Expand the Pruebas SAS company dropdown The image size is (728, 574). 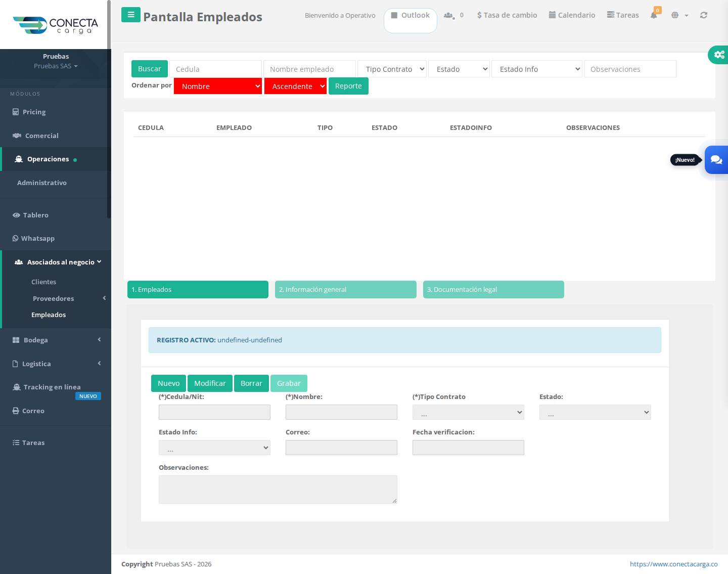(56, 66)
